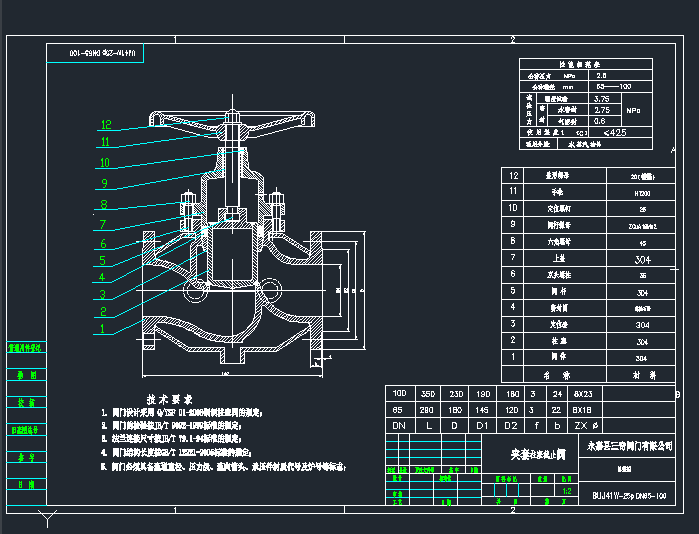Viewport: 699px width, 534px height.
Task: Select the handwheel at top of valve
Action: (x=231, y=122)
